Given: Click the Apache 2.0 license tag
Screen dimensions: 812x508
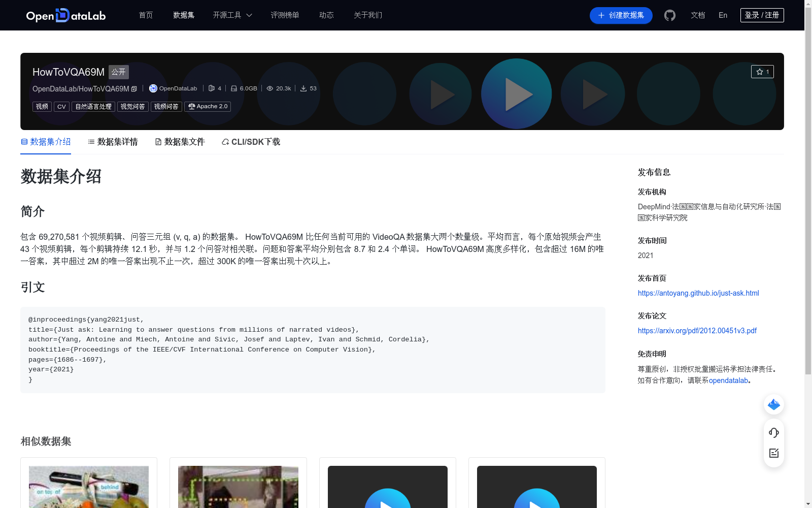Looking at the screenshot, I should point(208,107).
